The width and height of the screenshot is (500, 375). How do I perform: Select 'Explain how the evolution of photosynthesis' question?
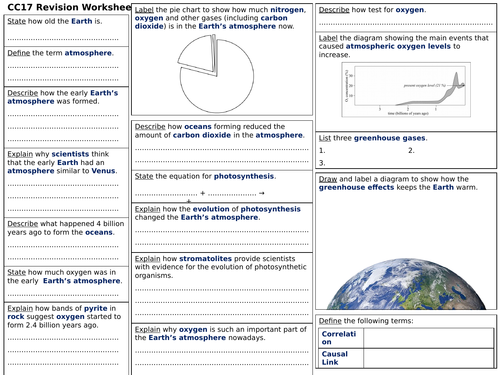point(218,213)
